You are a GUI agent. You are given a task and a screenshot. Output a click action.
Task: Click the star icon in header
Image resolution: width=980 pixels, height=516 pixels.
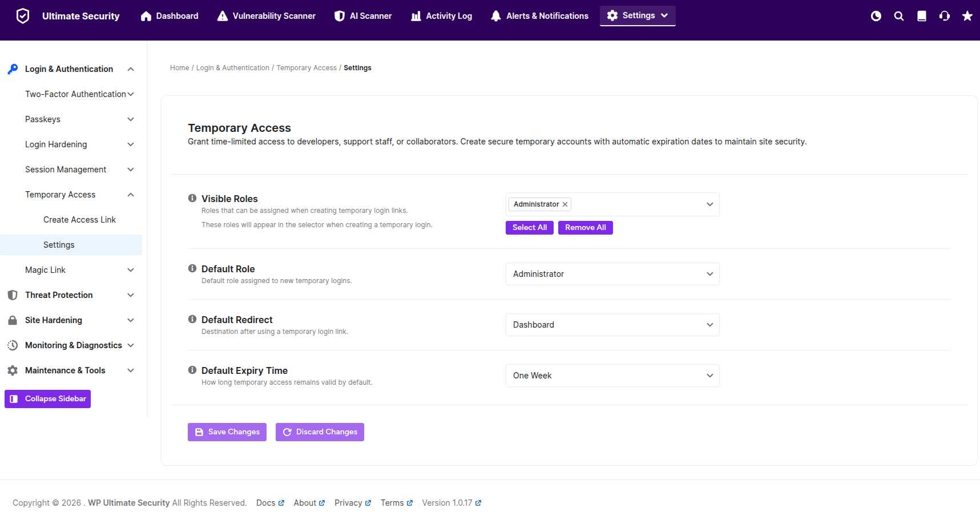coord(967,16)
